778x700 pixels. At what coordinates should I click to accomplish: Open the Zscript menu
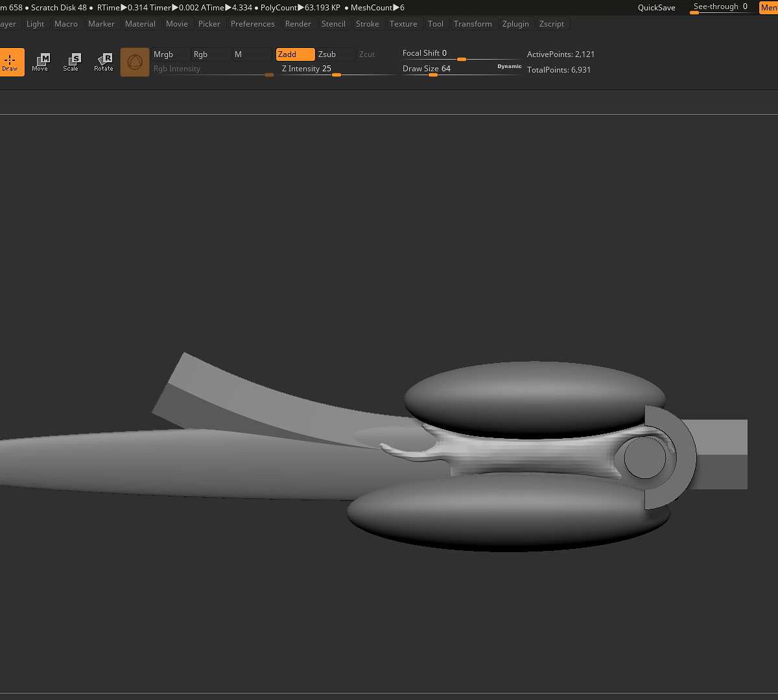[552, 24]
